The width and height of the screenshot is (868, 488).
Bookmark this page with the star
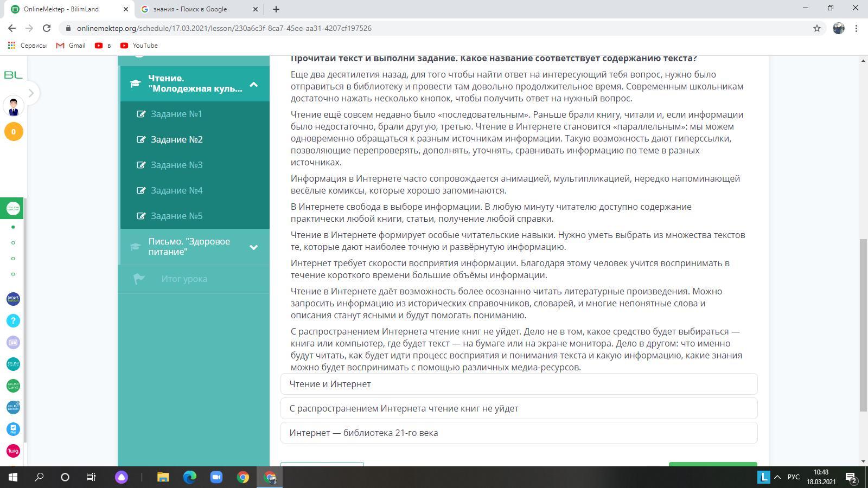816,28
